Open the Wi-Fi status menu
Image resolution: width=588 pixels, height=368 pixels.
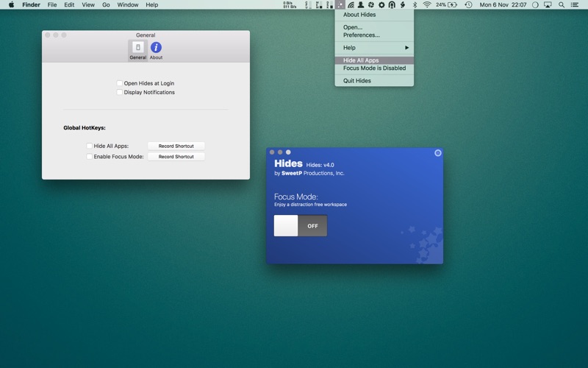pyautogui.click(x=427, y=4)
